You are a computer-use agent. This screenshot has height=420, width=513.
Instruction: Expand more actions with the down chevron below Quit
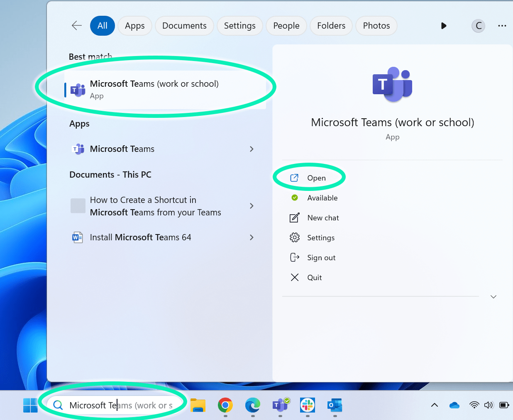[x=493, y=296]
